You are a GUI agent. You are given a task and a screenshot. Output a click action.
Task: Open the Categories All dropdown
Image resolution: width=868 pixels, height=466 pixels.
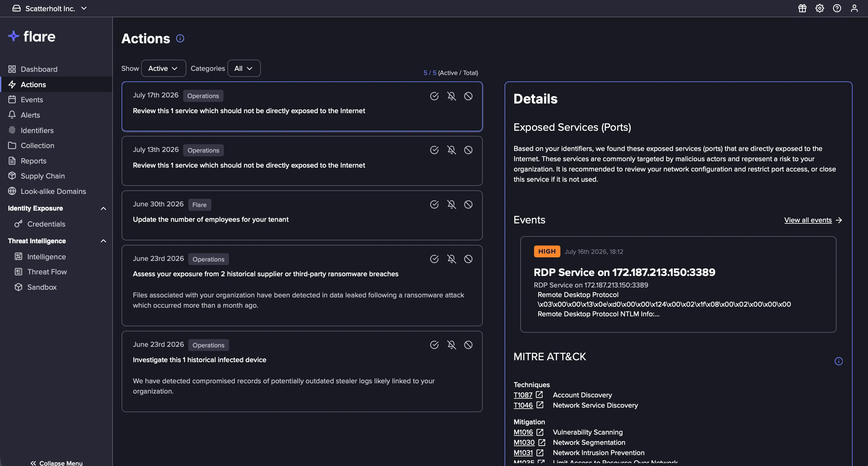[x=244, y=68]
